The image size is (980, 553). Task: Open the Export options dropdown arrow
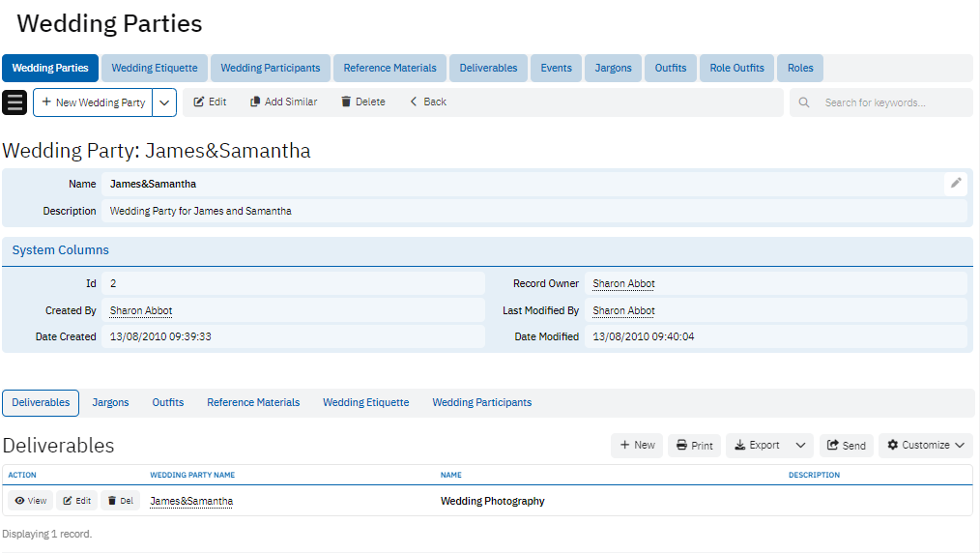800,446
